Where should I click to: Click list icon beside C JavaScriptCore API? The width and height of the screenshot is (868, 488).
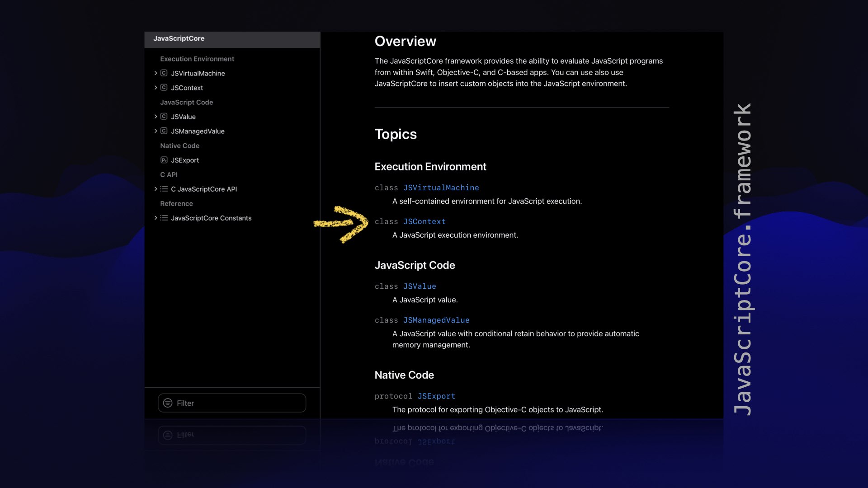[x=164, y=189]
